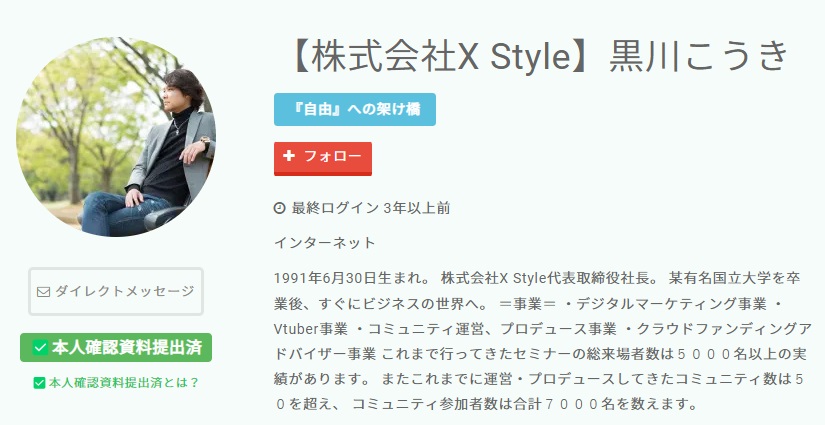Click the Vtuber事業 text in the bio
Viewport: 825px width, 425px height.
(x=311, y=329)
